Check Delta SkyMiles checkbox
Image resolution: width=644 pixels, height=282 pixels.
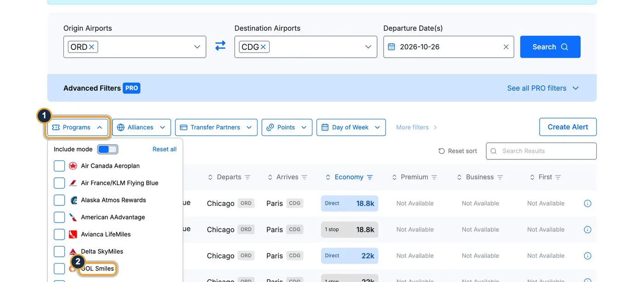(59, 251)
